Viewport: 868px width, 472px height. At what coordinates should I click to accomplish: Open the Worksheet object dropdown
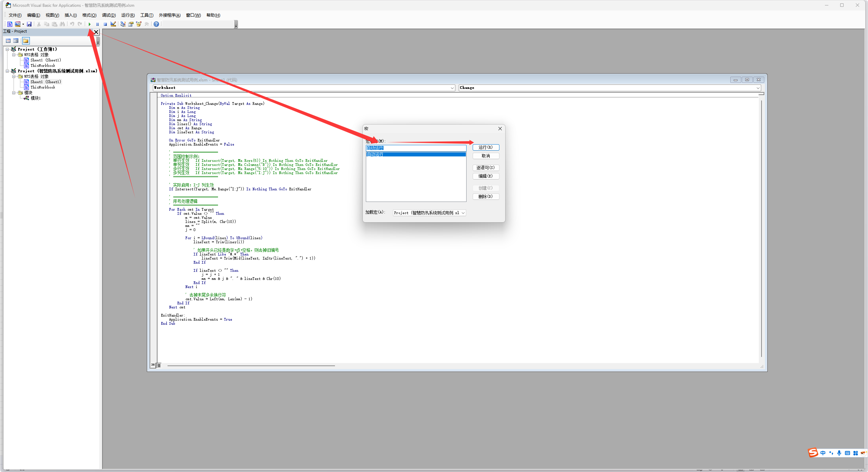(x=452, y=88)
